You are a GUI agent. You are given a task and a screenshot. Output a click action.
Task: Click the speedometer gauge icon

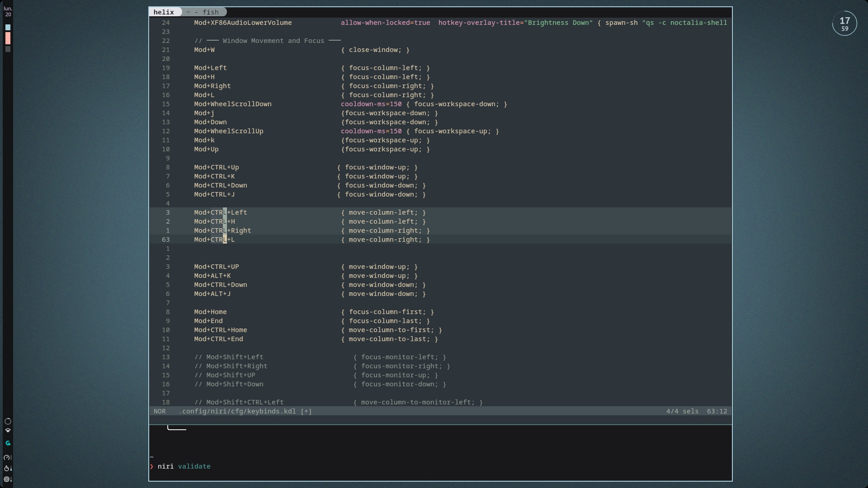[x=7, y=458]
